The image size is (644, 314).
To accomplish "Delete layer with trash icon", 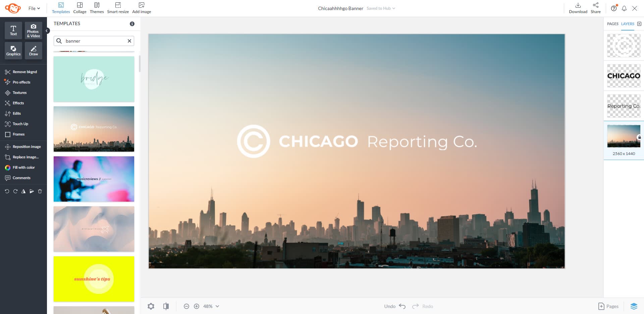I will coord(40,191).
